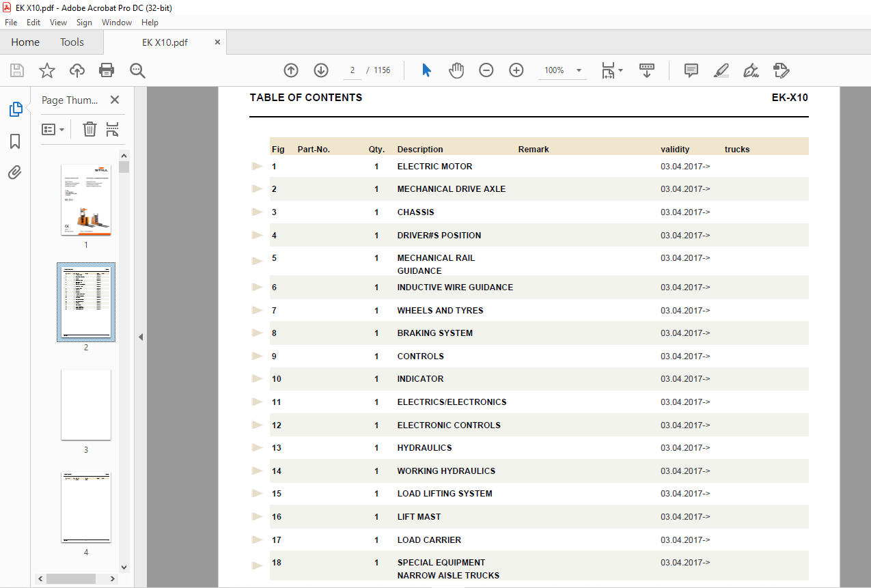Viewport: 871px width, 588px height.
Task: Collapse the navigation pane arrow
Action: point(141,337)
